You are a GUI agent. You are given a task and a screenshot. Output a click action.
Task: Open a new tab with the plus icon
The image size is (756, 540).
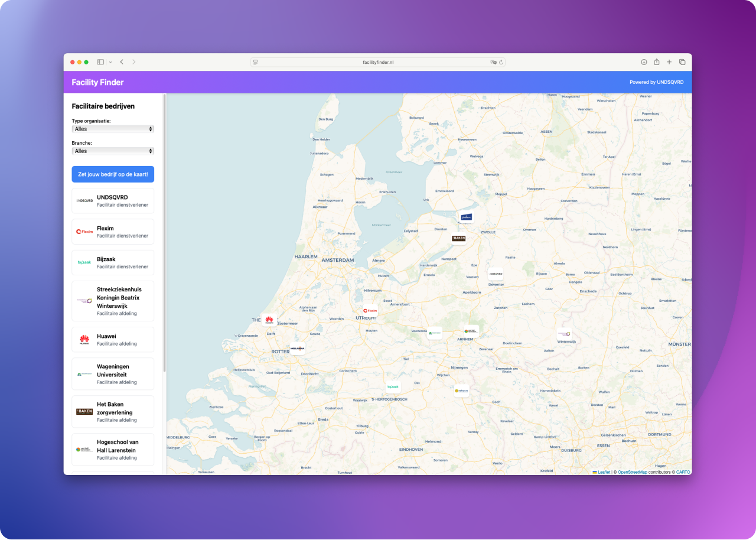(669, 62)
